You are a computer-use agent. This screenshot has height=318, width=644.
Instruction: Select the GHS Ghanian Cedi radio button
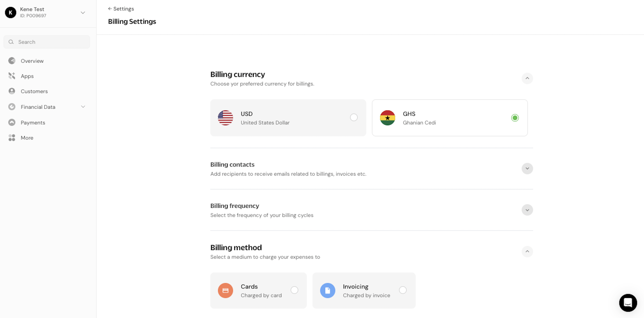[x=515, y=118]
